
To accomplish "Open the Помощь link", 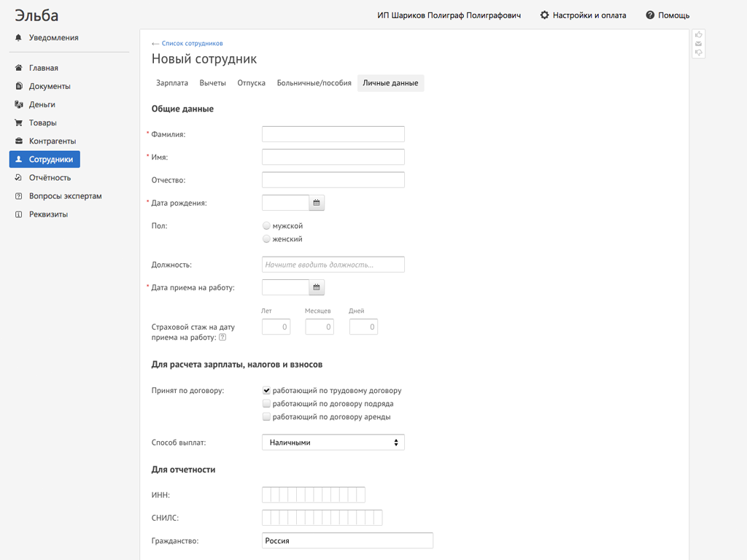I will pos(673,15).
